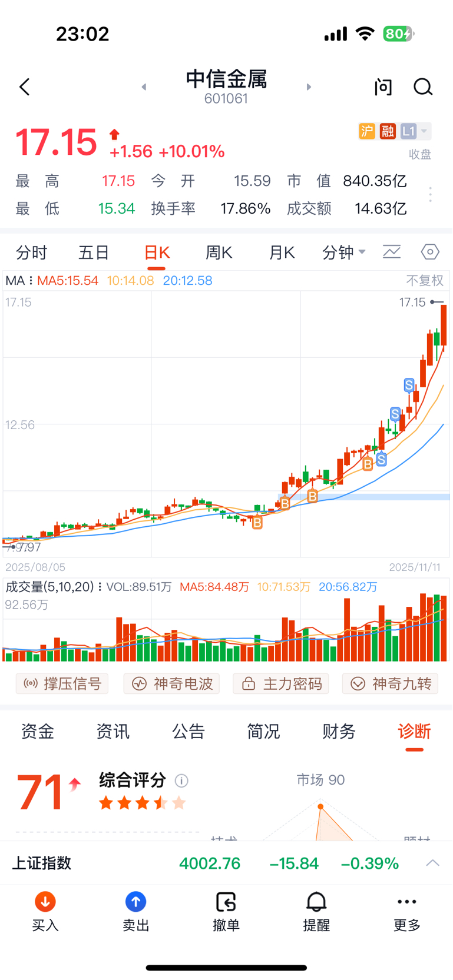Expand the L1 quote level dropdown

click(416, 131)
